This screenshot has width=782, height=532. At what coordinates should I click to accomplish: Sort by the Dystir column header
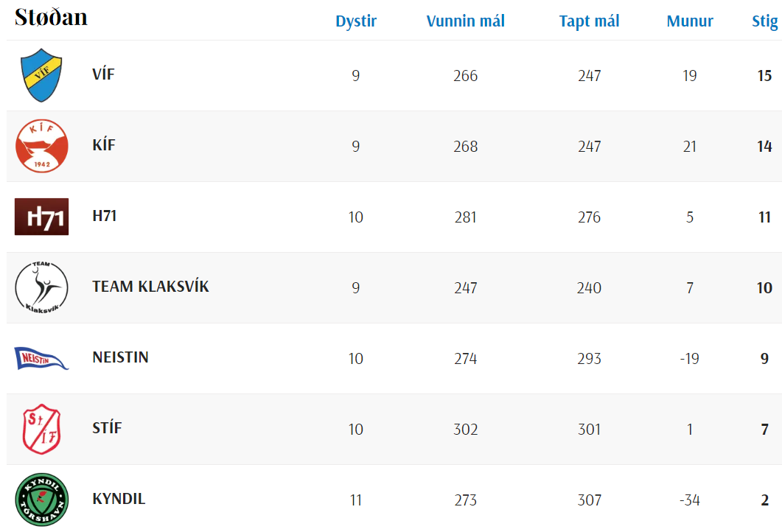coord(356,21)
